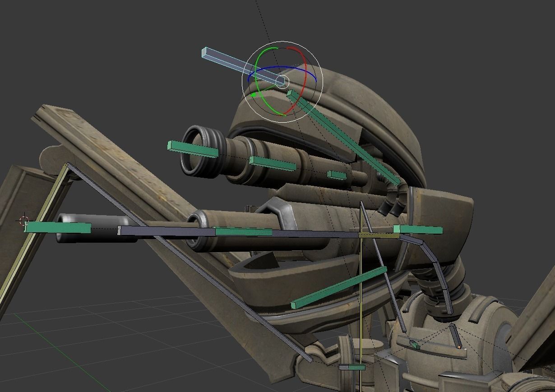
Task: Select the green bone on the upper barrel middle
Action: 273,163
